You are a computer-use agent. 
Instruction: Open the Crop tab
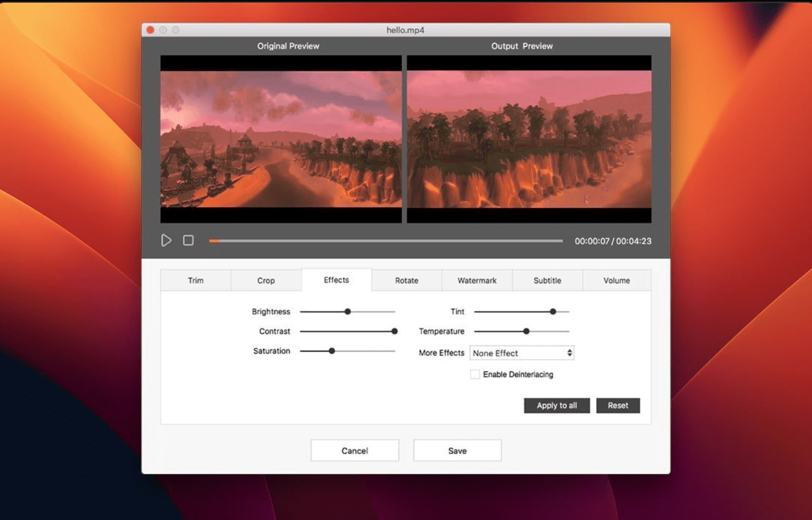(266, 280)
